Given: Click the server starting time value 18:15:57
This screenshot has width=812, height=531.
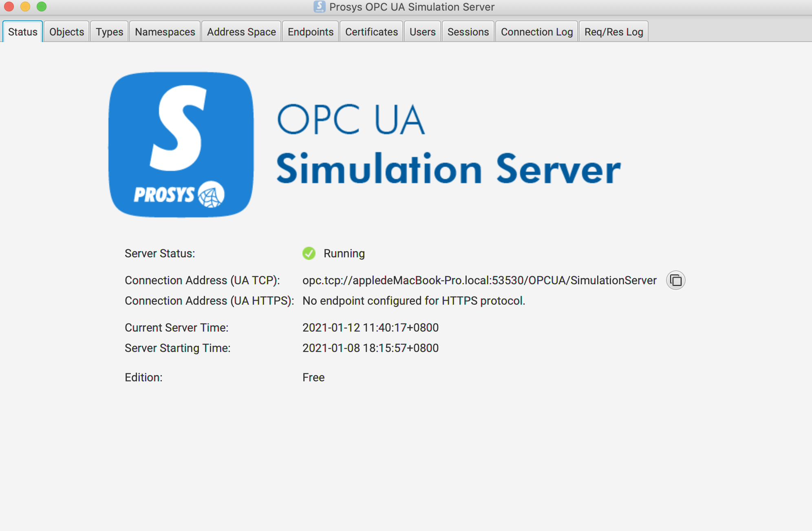Looking at the screenshot, I should (371, 348).
